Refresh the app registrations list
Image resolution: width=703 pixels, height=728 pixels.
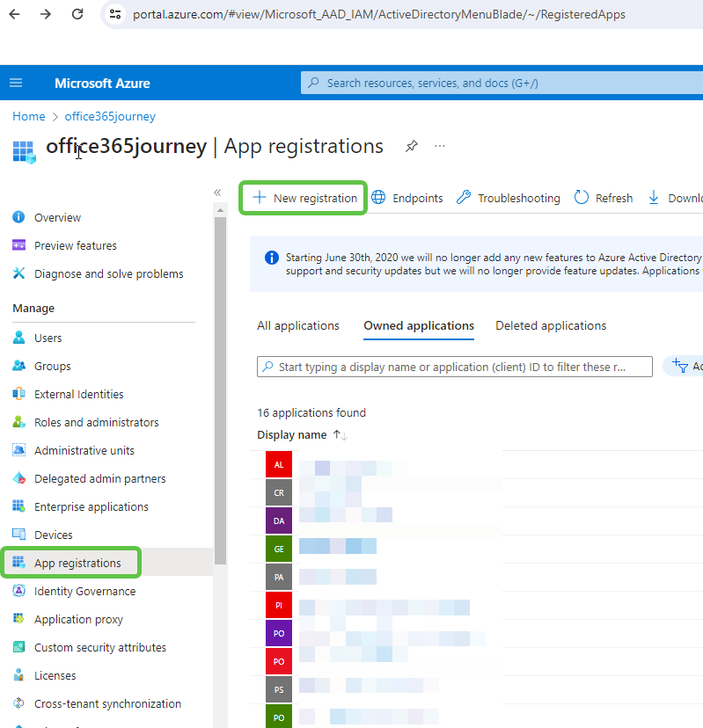tap(604, 198)
